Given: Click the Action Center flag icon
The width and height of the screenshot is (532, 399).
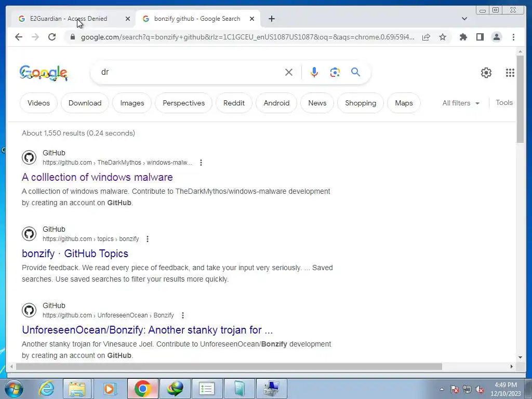Looking at the screenshot, I should [x=454, y=390].
